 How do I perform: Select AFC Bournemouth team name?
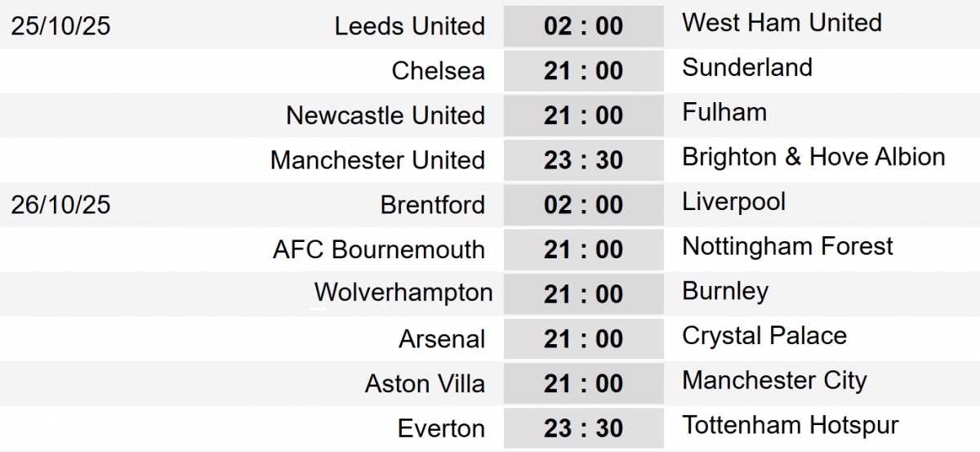point(378,249)
